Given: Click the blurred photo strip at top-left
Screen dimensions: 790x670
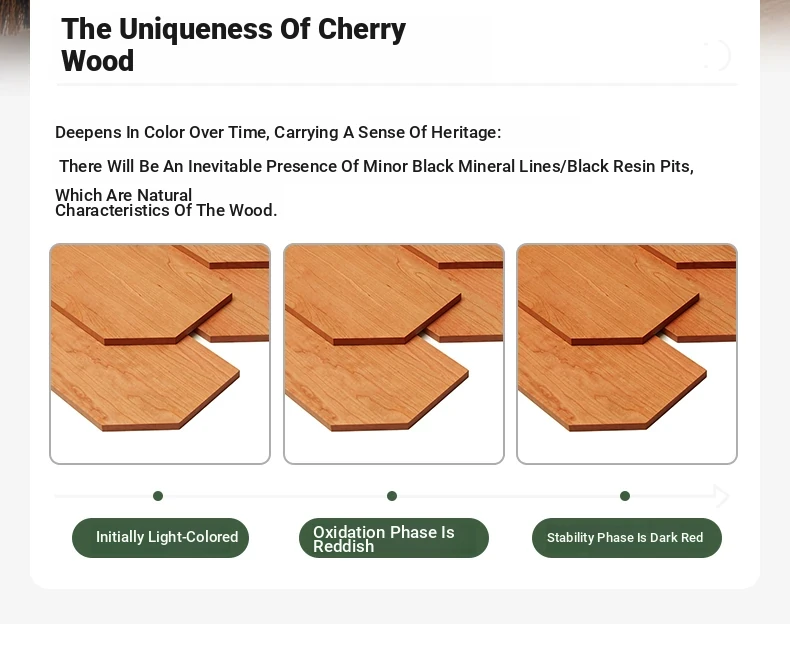Looking at the screenshot, I should click(15, 45).
